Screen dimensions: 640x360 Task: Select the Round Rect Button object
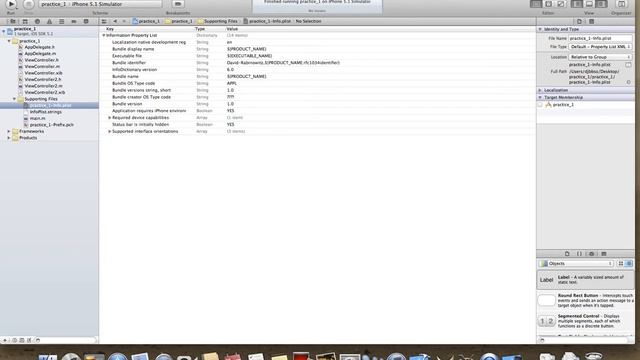coord(586,300)
